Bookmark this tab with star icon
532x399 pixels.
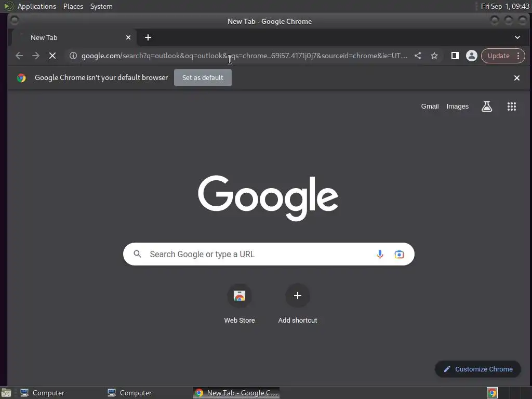[434, 56]
